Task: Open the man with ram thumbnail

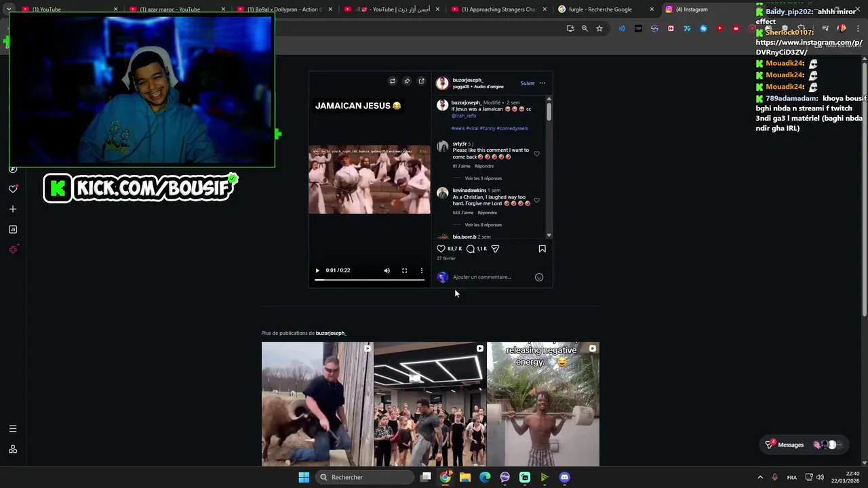Action: 317,404
